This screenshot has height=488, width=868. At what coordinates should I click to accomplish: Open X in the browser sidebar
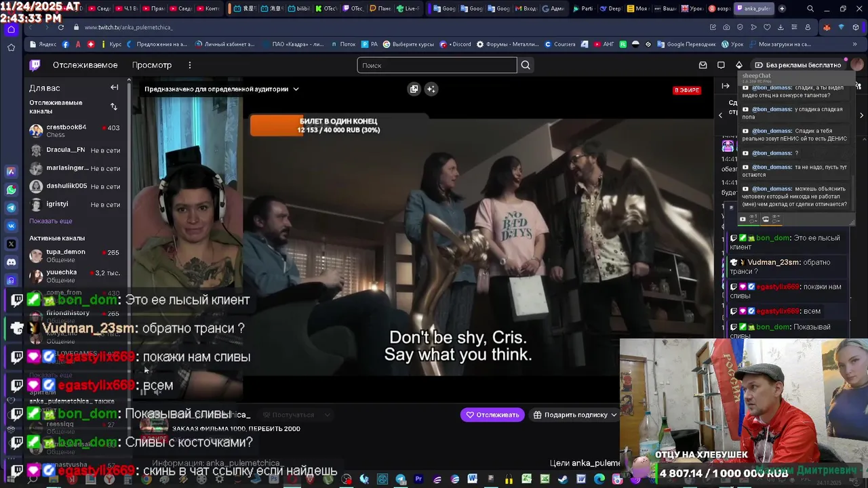coord(11,244)
